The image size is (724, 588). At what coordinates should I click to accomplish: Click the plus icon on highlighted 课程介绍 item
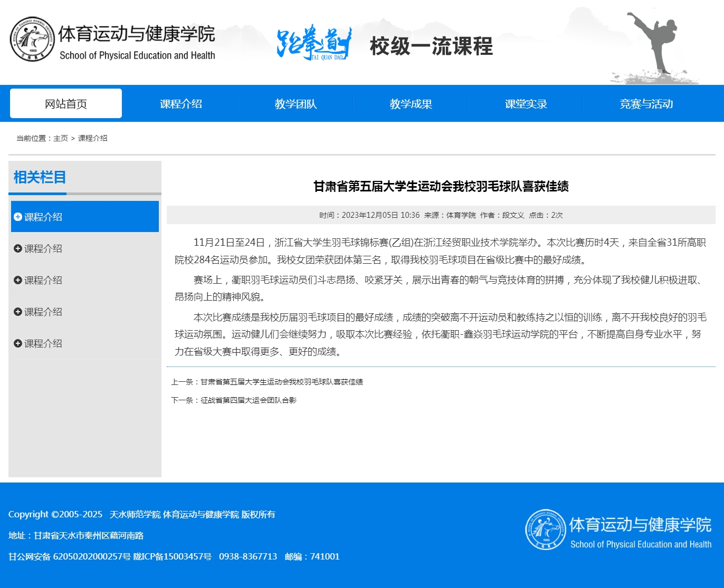pyautogui.click(x=18, y=217)
